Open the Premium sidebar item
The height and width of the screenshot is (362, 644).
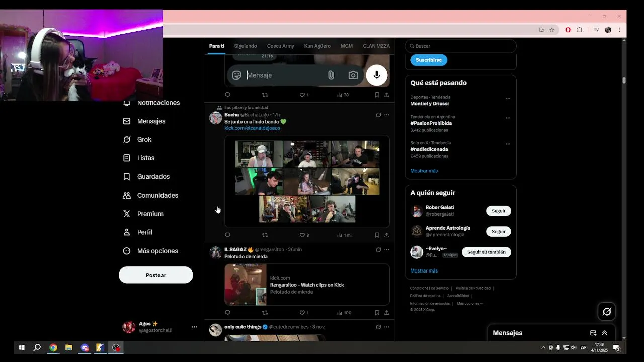[143, 214]
